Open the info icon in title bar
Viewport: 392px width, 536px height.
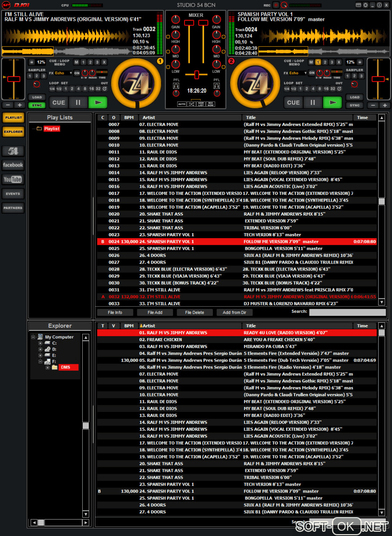click(379, 5)
